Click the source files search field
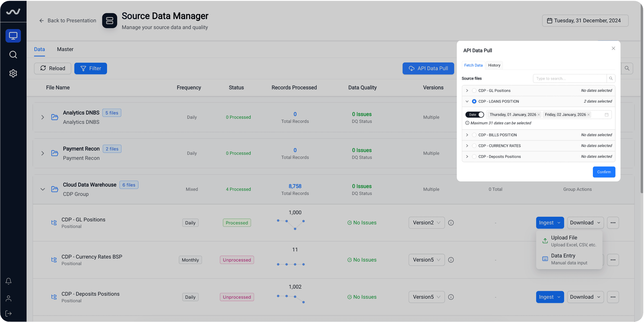The image size is (644, 322). tap(569, 78)
